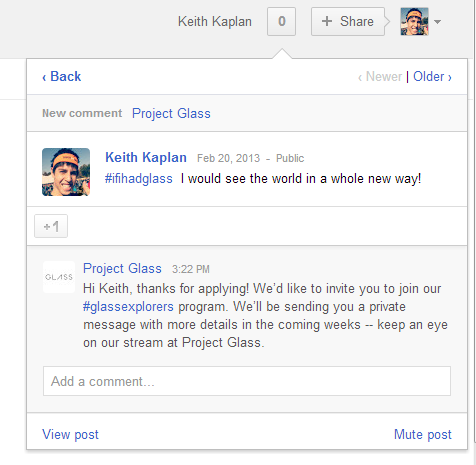Click the greyed Newer link
Screen dimensions: 476x465
(x=380, y=77)
